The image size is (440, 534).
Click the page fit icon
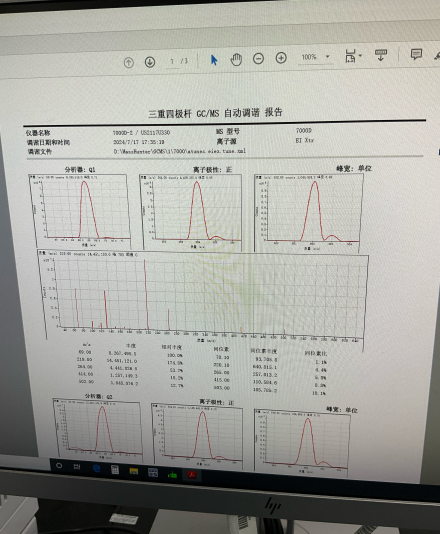350,56
